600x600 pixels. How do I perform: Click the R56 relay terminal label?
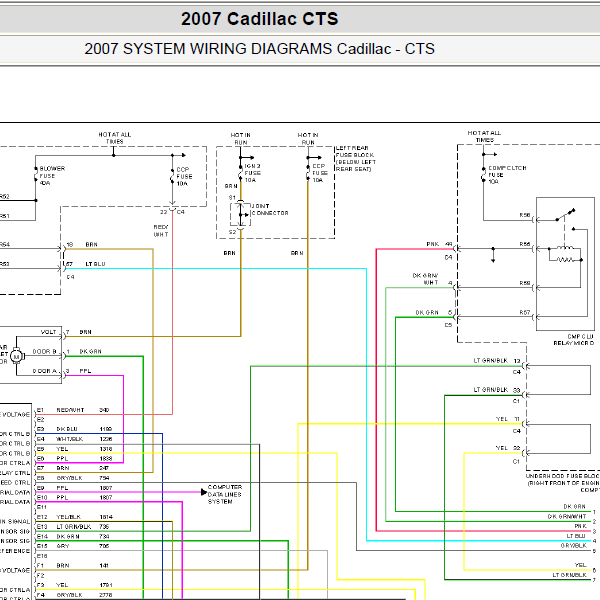click(525, 215)
